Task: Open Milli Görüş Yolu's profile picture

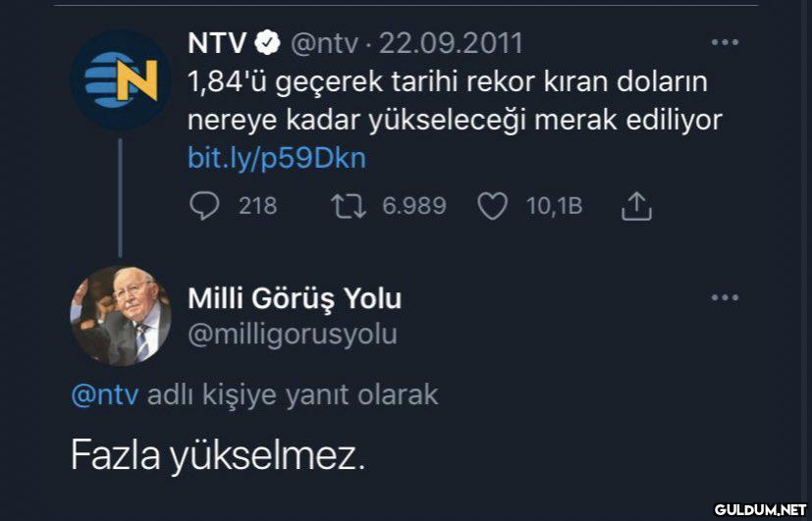Action: click(120, 316)
